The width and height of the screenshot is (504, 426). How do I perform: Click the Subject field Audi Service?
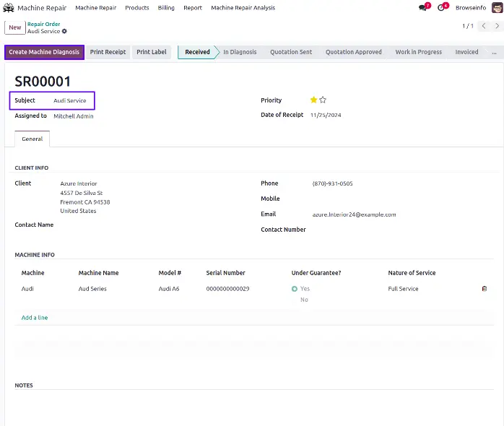coord(70,100)
